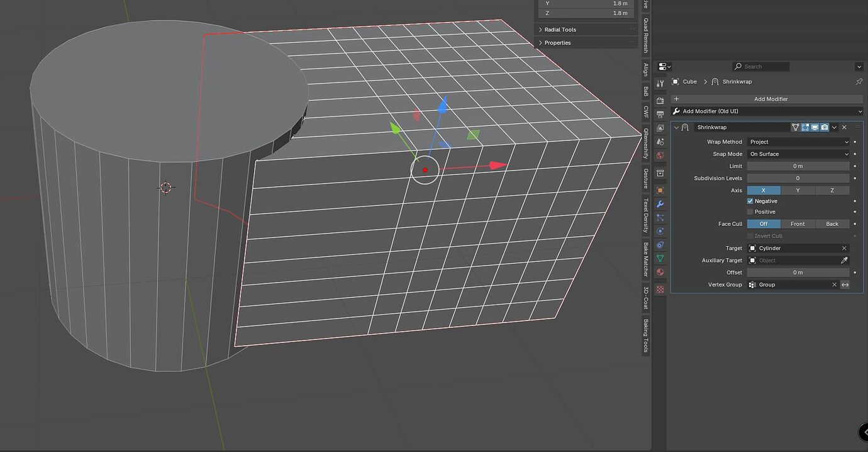Toggle Shrinkwrap on-cage display

tap(795, 127)
